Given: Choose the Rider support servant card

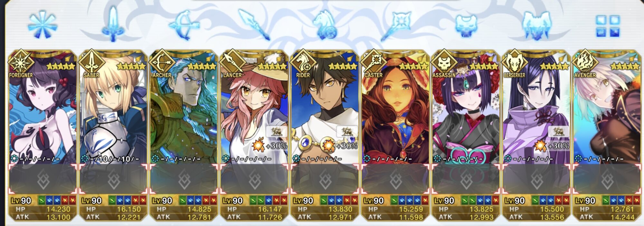Looking at the screenshot, I should [x=325, y=135].
